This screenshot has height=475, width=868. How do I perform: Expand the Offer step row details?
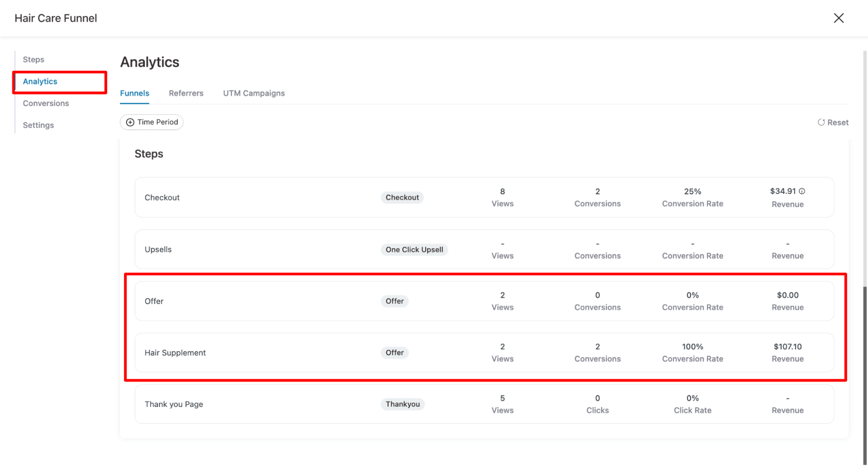coord(154,301)
